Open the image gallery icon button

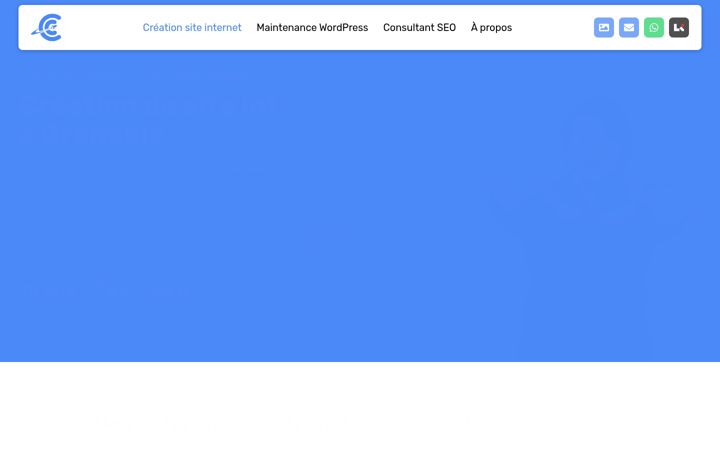(604, 28)
